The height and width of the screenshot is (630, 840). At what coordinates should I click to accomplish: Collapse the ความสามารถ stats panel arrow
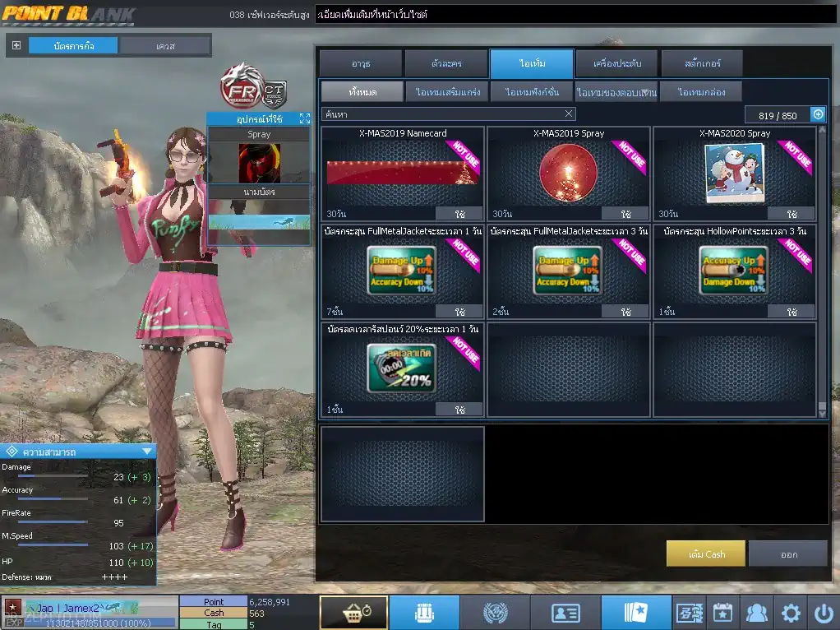[x=146, y=452]
